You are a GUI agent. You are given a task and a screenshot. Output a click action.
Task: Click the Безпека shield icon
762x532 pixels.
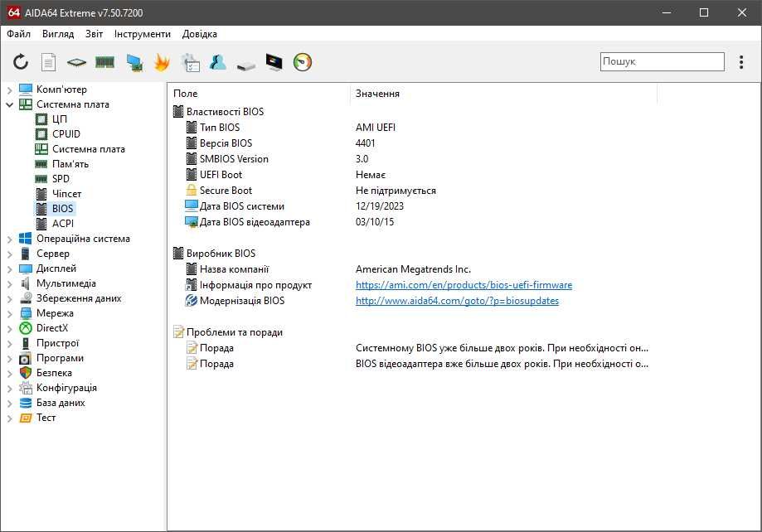pyautogui.click(x=25, y=373)
